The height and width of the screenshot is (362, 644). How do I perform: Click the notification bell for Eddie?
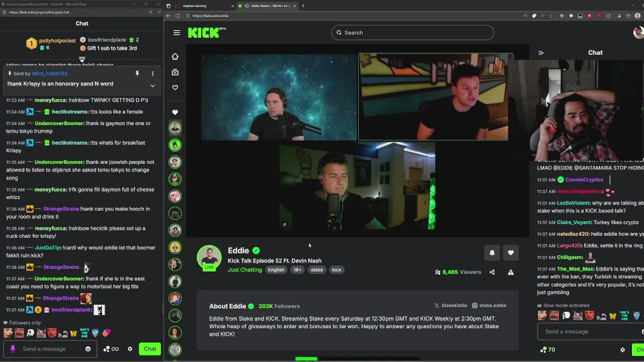[x=492, y=253]
